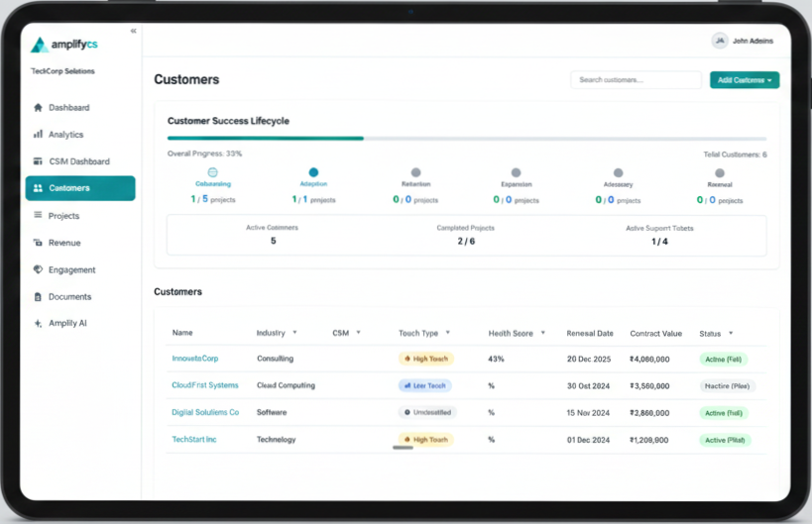Viewport: 812px width, 524px height.
Task: Select the Expansion lifecycle stage dot
Action: pos(516,172)
